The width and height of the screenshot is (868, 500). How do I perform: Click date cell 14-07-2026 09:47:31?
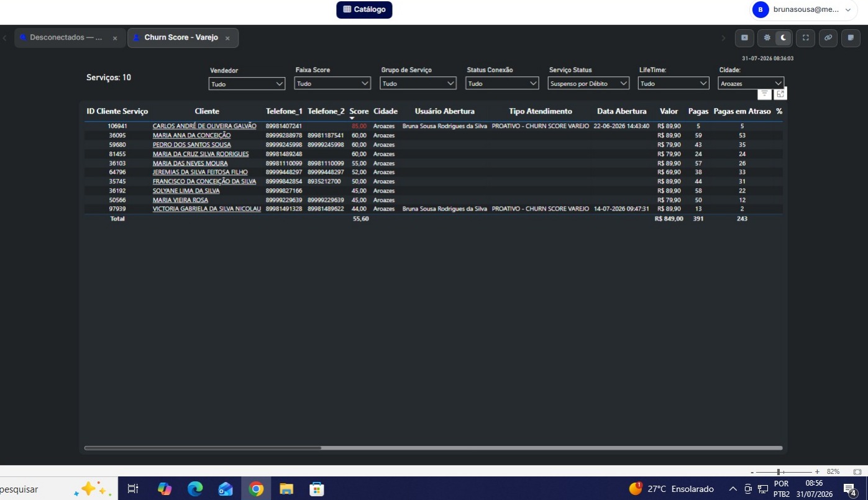pos(621,209)
